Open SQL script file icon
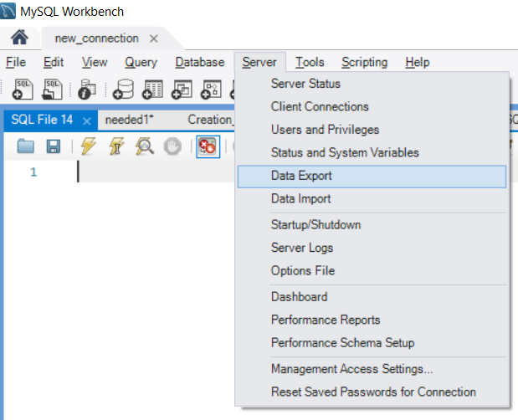 coord(52,90)
